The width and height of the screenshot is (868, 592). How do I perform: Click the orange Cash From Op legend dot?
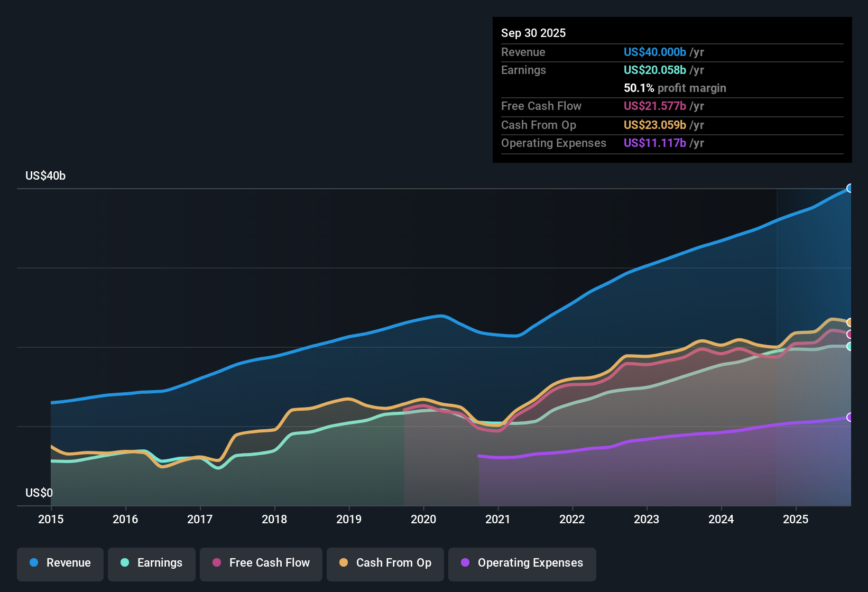coord(343,563)
